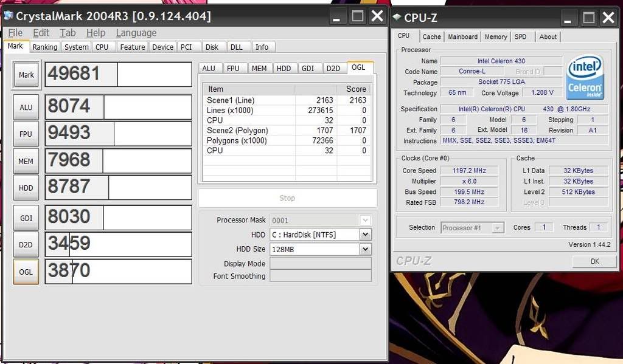
Task: Run the FPU benchmark button
Action: 26,134
